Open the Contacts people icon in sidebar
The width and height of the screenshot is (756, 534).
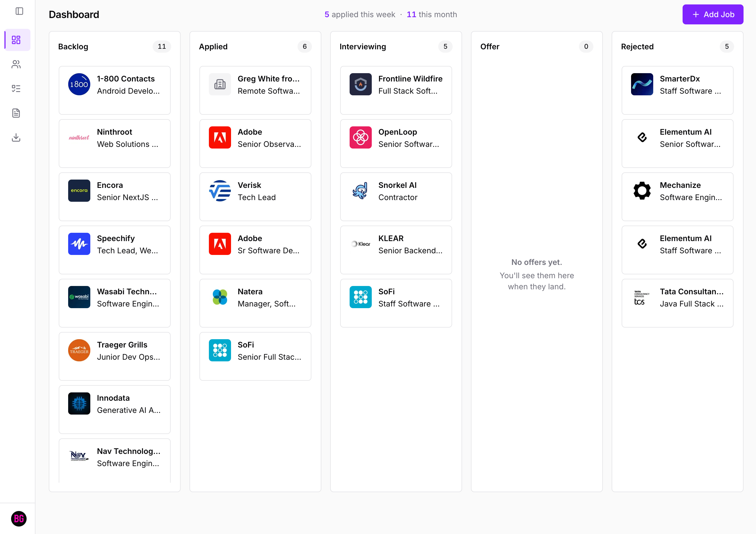pos(16,64)
